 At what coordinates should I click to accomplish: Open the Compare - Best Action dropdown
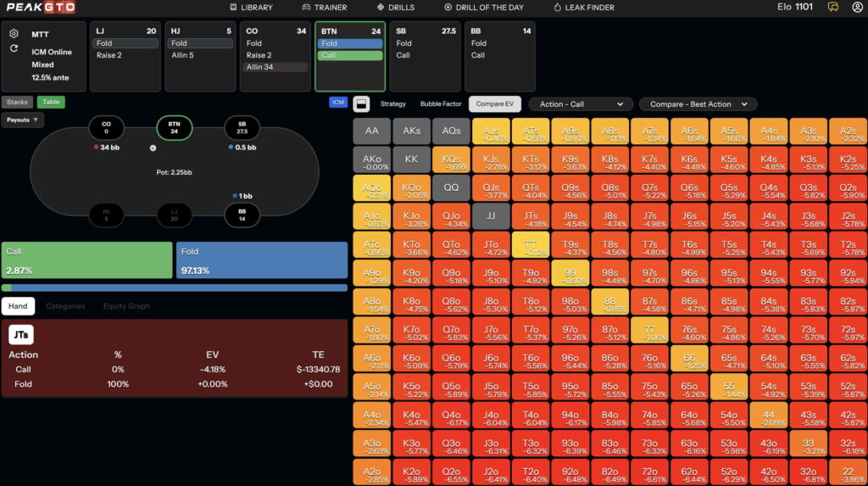pos(698,103)
